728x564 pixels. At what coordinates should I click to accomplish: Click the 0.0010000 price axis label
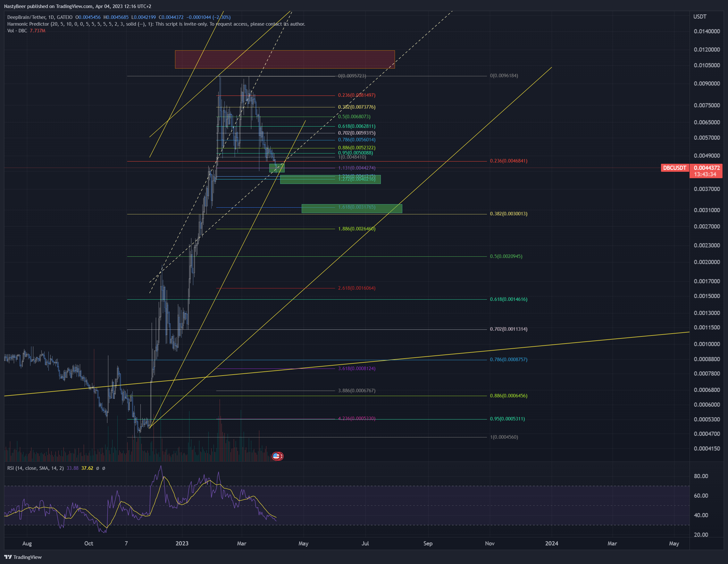(x=707, y=344)
